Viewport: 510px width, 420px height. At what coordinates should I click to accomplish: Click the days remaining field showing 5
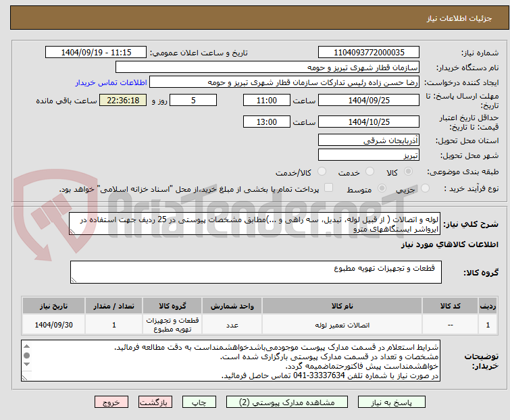pyautogui.click(x=193, y=100)
